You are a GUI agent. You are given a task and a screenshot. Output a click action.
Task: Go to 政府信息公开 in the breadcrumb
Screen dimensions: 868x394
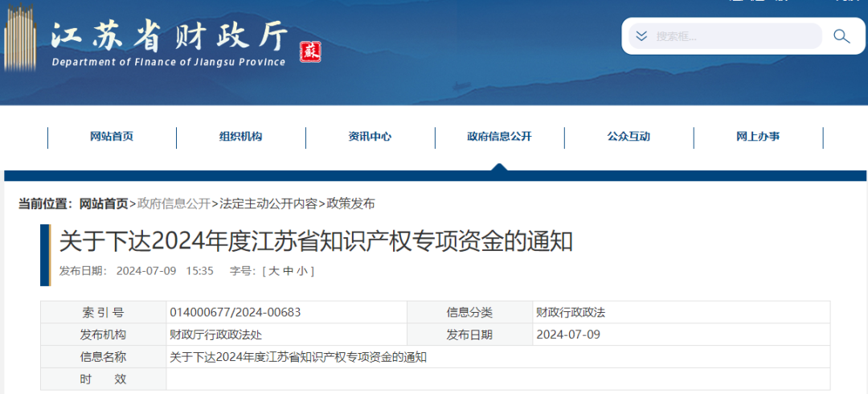[174, 204]
